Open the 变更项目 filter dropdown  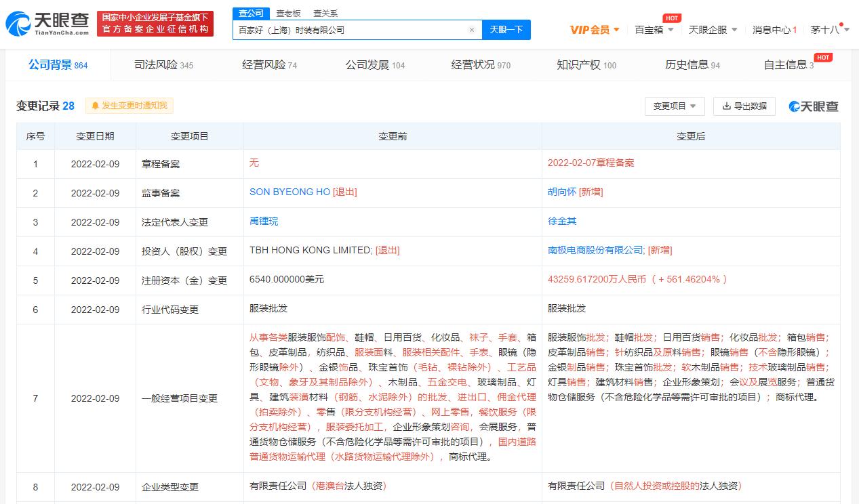[x=675, y=106]
